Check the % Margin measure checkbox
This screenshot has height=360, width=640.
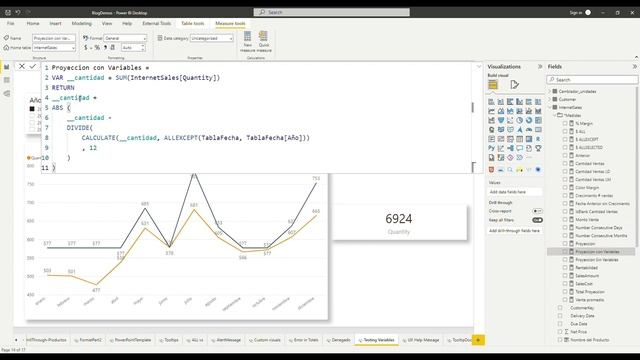click(565, 123)
